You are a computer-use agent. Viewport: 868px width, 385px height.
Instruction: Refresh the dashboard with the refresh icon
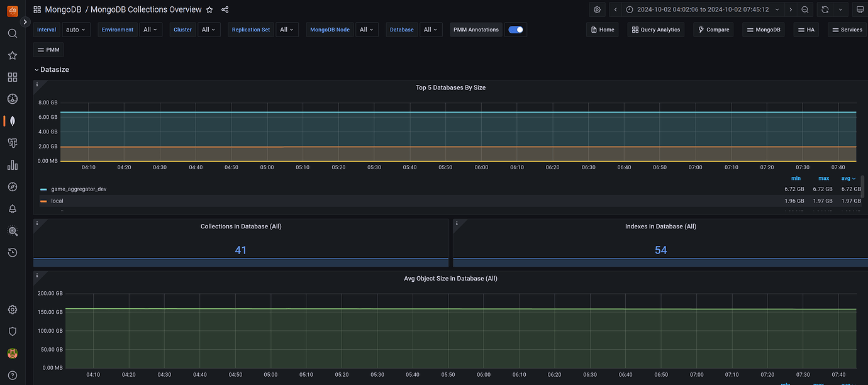[x=826, y=9]
